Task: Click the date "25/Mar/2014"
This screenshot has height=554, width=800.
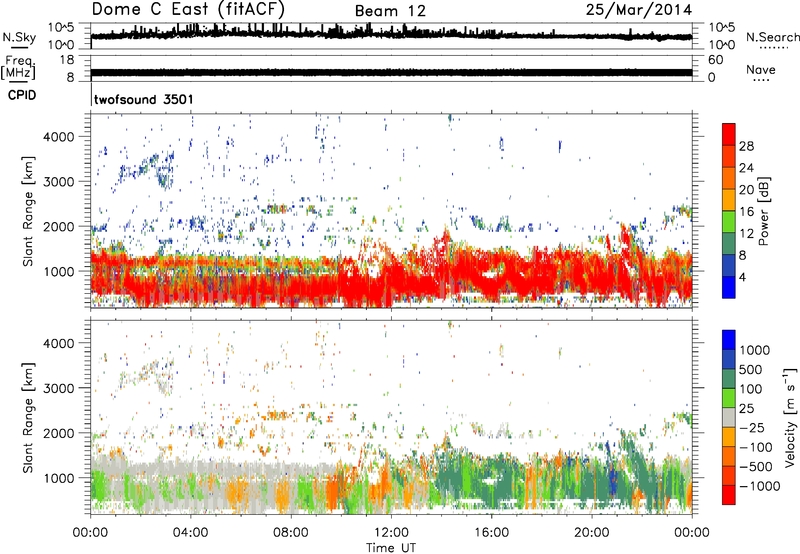Action: (x=639, y=10)
